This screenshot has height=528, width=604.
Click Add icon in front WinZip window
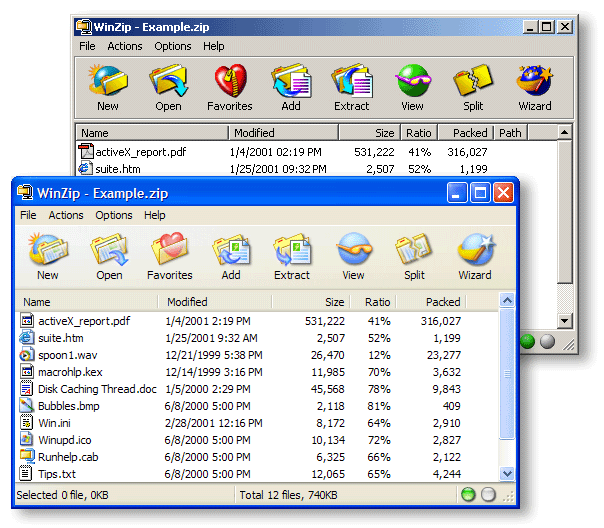(231, 249)
